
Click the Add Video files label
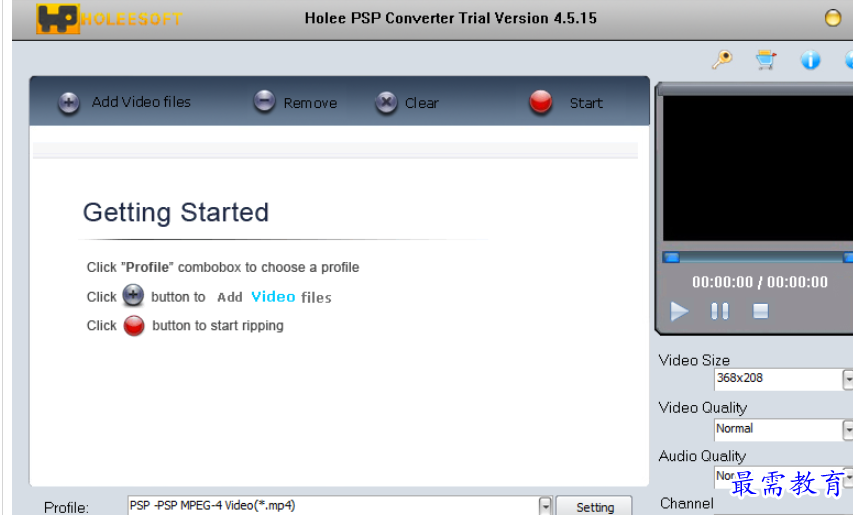(141, 102)
